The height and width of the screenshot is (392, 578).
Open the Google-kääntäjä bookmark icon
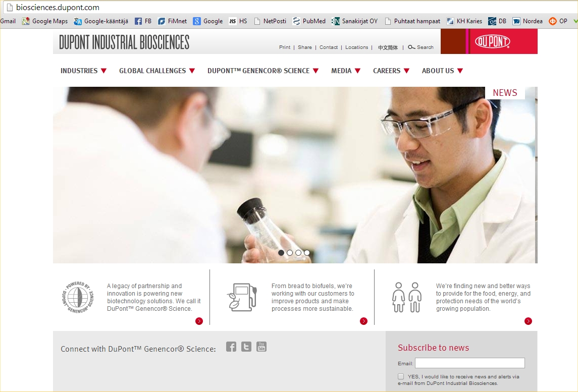click(78, 21)
